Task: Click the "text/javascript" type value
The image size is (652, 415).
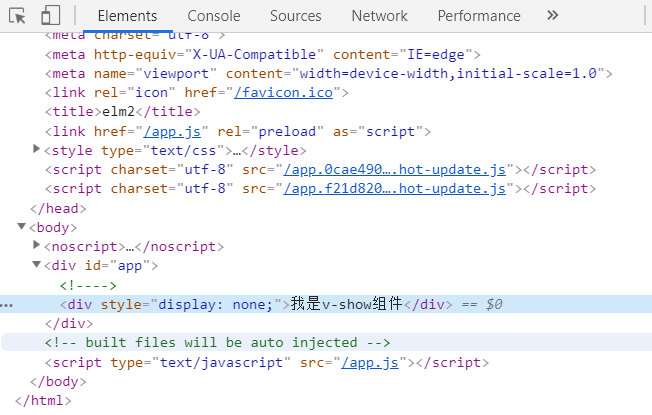Action: point(222,363)
